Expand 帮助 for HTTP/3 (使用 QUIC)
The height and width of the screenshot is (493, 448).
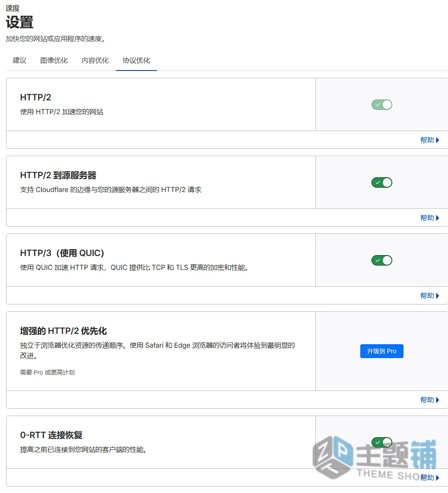pos(429,295)
